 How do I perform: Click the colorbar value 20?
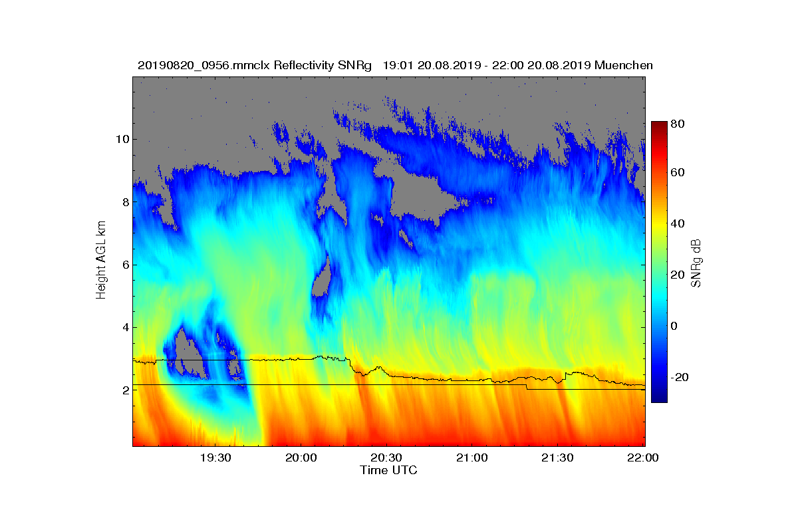678,275
